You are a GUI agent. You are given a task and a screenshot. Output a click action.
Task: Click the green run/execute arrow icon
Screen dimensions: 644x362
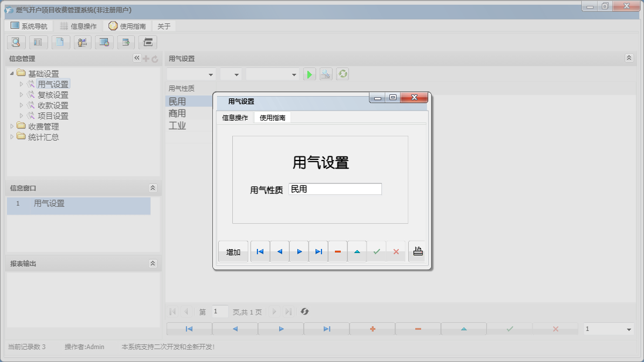coord(309,74)
